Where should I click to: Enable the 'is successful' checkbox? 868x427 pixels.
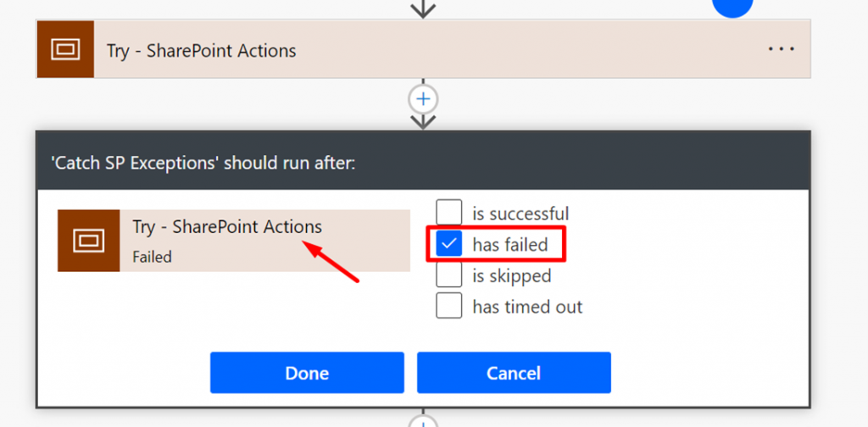pyautogui.click(x=449, y=213)
